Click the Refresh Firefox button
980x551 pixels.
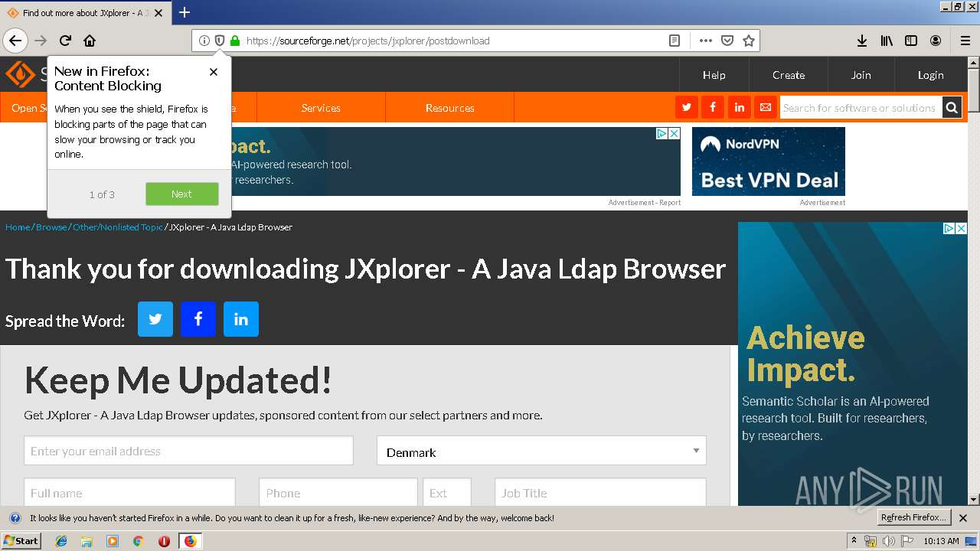(x=913, y=518)
